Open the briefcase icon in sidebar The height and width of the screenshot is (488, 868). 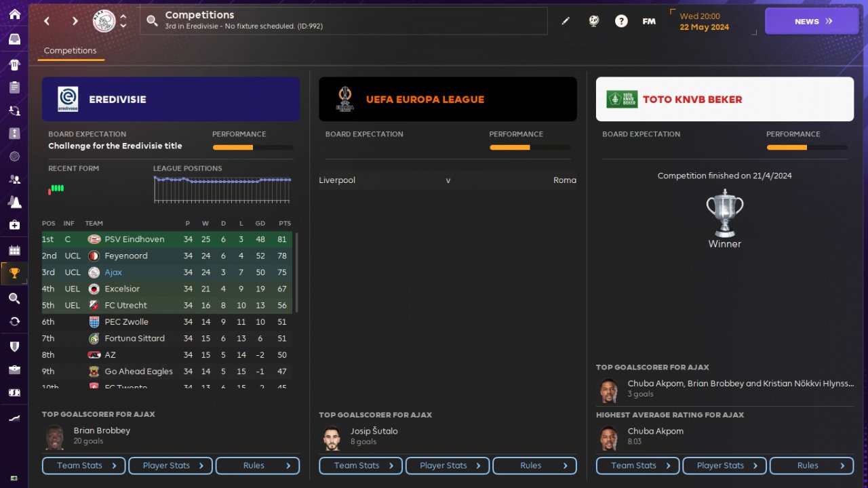click(x=14, y=369)
